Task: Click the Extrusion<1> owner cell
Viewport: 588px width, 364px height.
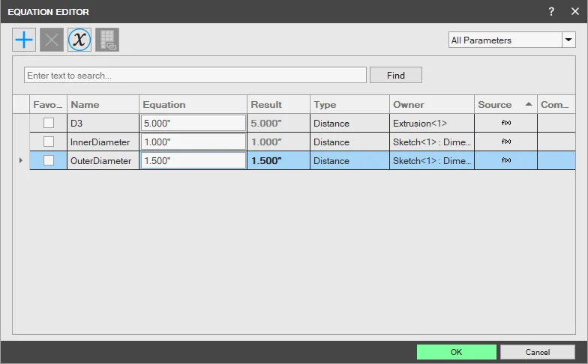Action: (x=432, y=123)
